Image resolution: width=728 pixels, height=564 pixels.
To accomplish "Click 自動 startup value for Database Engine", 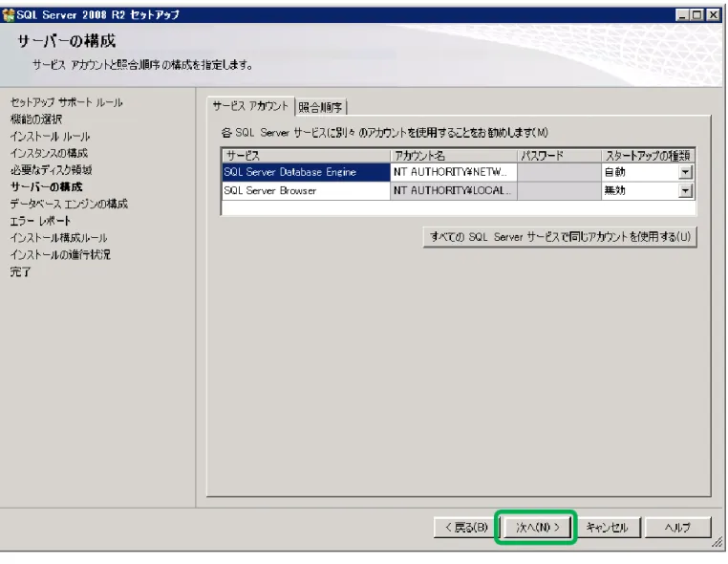I will 615,172.
